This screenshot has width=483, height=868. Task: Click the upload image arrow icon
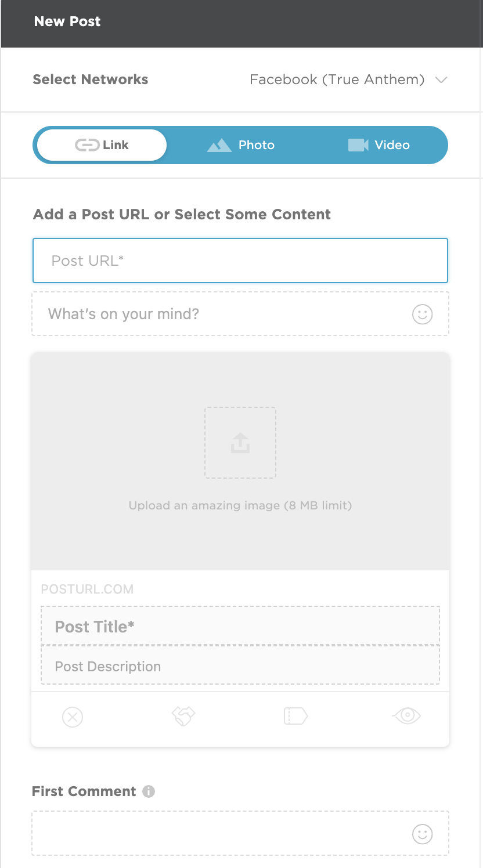click(240, 443)
